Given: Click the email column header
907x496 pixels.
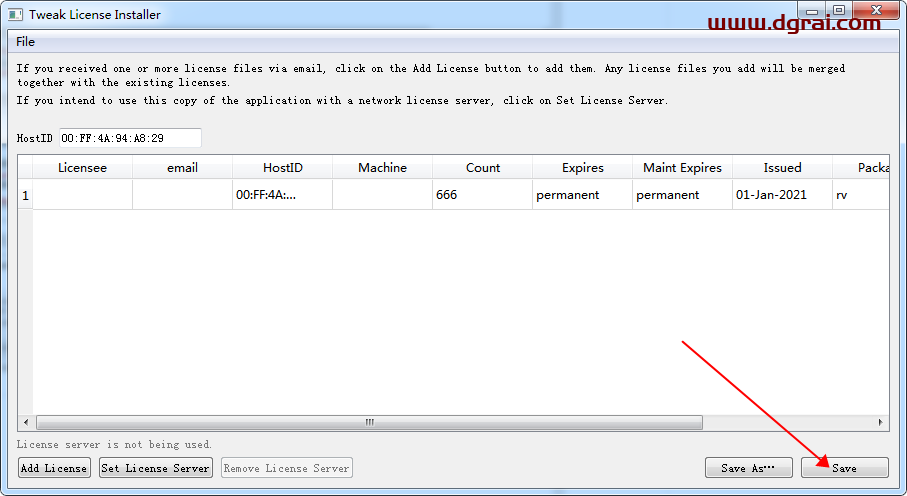Looking at the screenshot, I should coord(182,168).
